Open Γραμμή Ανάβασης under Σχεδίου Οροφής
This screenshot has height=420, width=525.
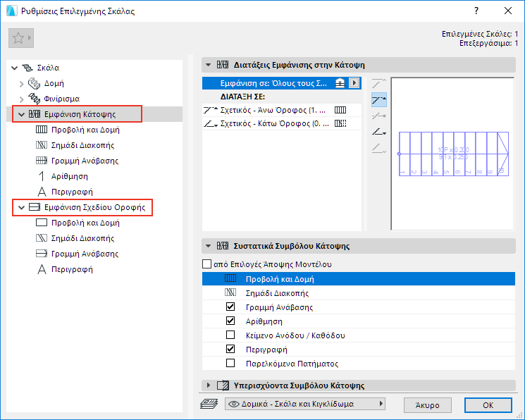[85, 254]
